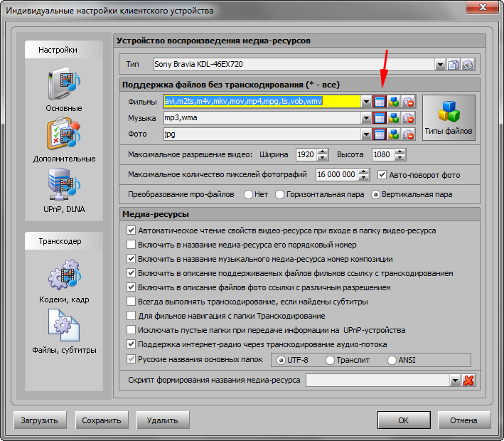The image size is (504, 441).
Task: Expand the Скрипт формирования названия dropdown
Action: pos(456,381)
